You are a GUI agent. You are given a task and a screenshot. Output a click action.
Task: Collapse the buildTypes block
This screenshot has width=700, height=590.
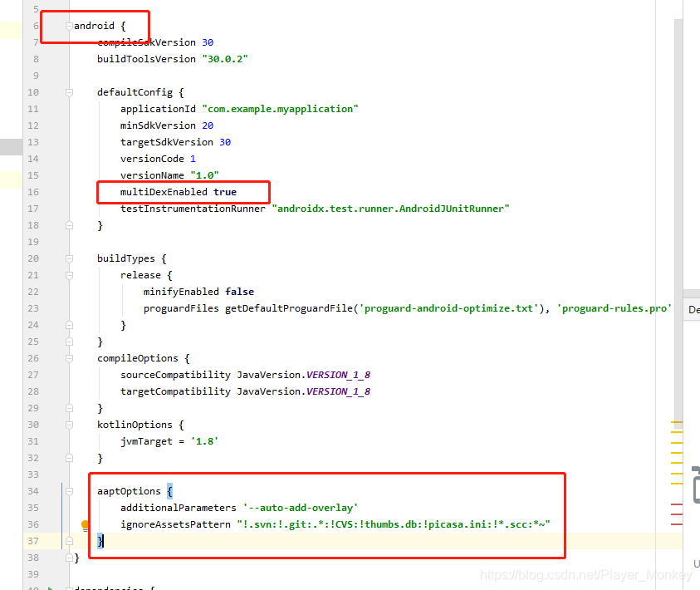(69, 258)
